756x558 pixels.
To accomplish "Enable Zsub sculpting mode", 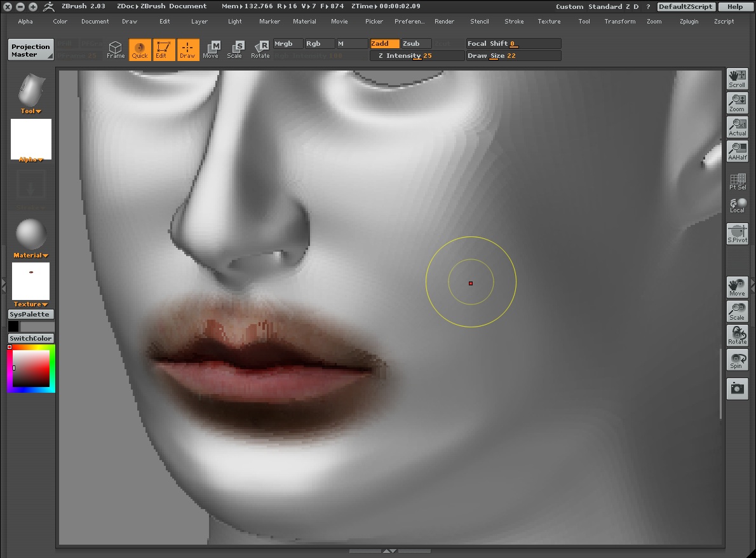I will [x=415, y=43].
